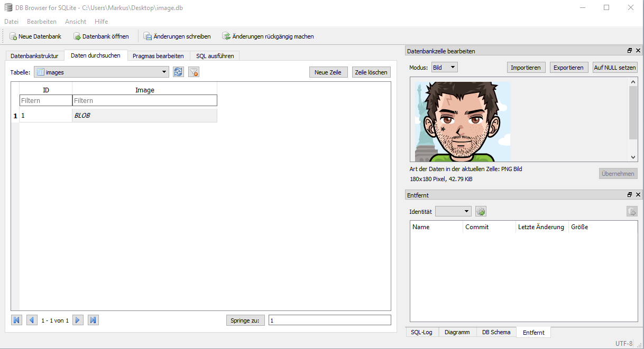This screenshot has height=349, width=644.
Task: Click the Importieren button
Action: [526, 68]
